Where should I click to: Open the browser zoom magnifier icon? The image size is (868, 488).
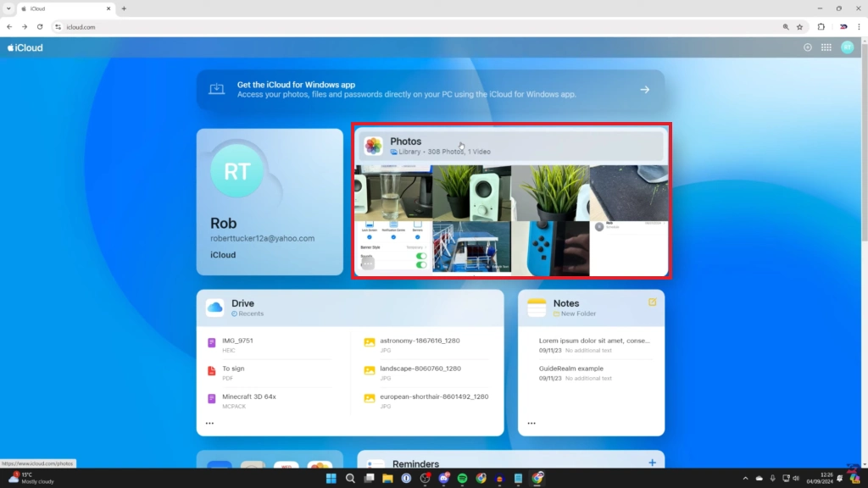tap(786, 26)
